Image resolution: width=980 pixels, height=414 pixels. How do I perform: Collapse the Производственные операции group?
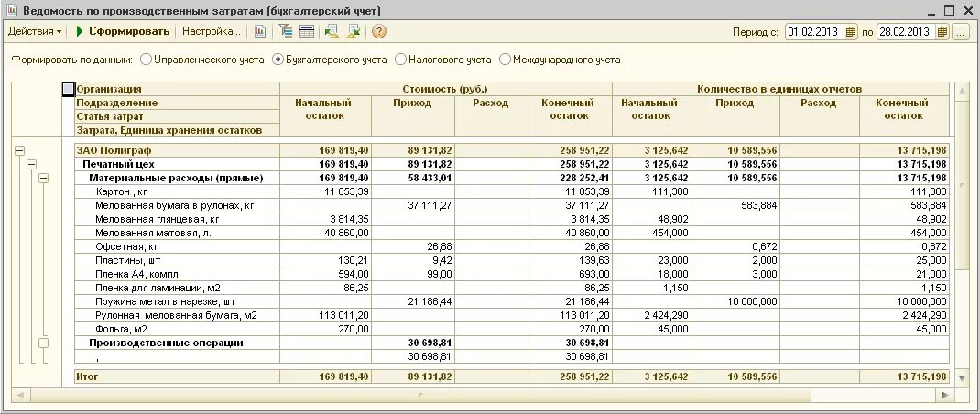pyautogui.click(x=43, y=343)
